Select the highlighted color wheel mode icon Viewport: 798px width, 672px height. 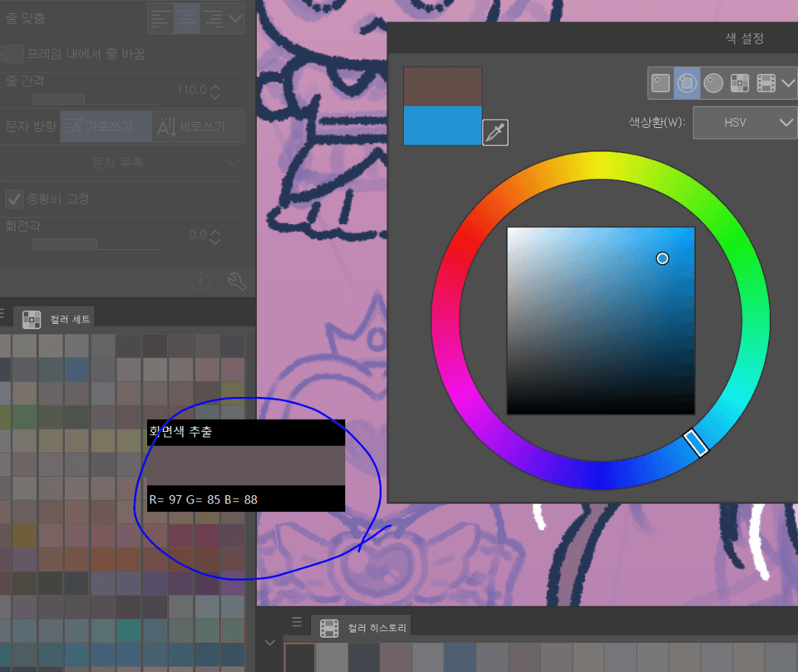(x=687, y=83)
